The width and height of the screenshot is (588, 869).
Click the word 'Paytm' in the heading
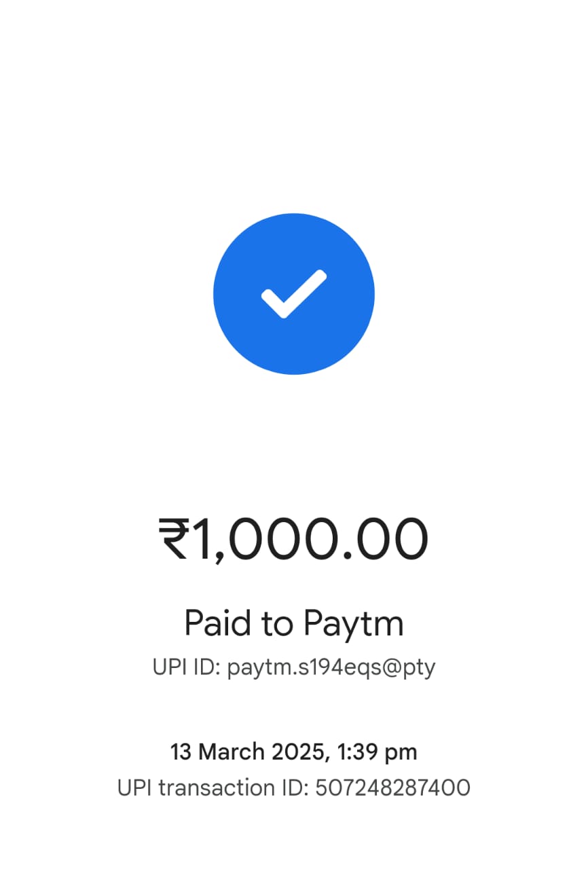pyautogui.click(x=354, y=623)
